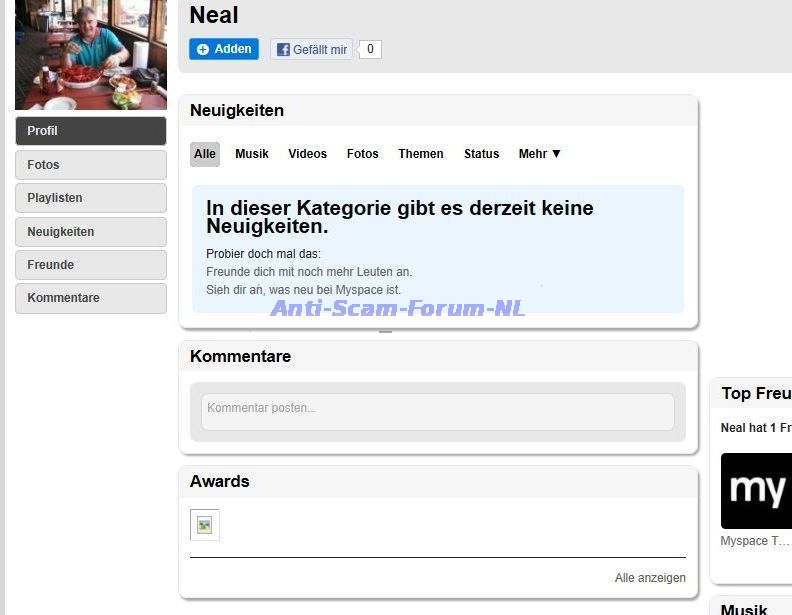Select Profil in the sidebar
Viewport: 792px width, 615px height.
(x=91, y=131)
